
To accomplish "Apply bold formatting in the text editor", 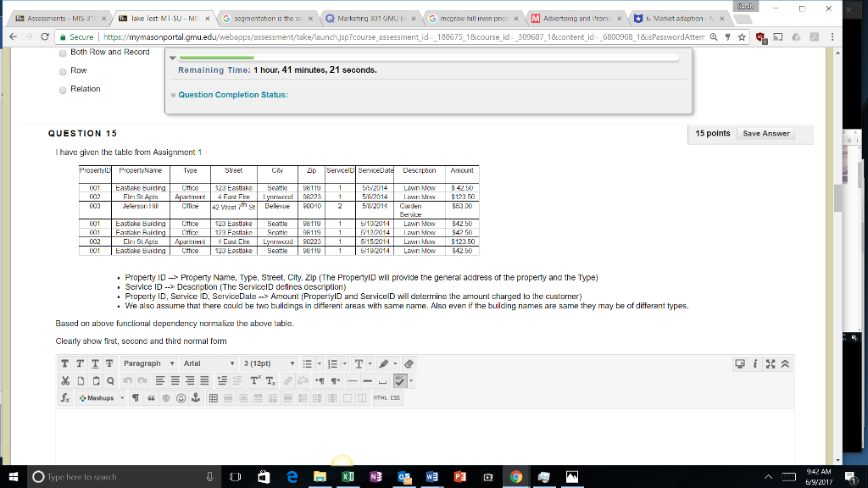I will tap(65, 363).
